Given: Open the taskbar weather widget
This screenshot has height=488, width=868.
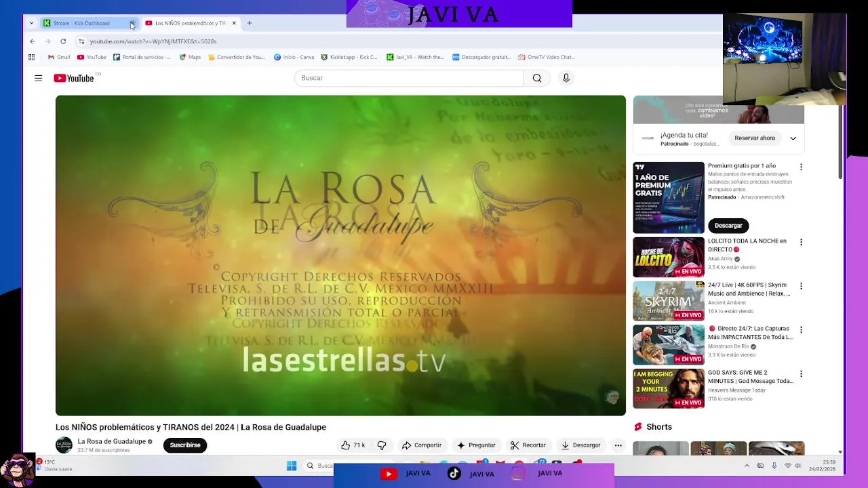Looking at the screenshot, I should pyautogui.click(x=54, y=466).
